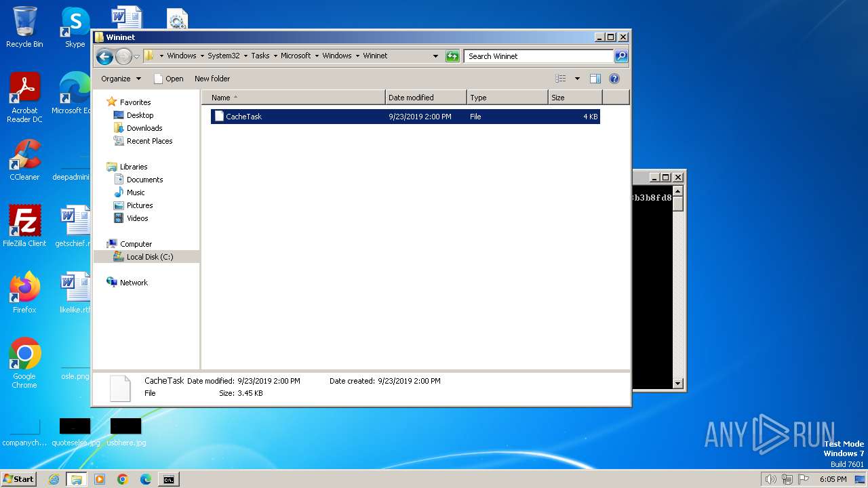The width and height of the screenshot is (868, 488).
Task: Click the File Explorer taskbar button
Action: click(x=77, y=479)
